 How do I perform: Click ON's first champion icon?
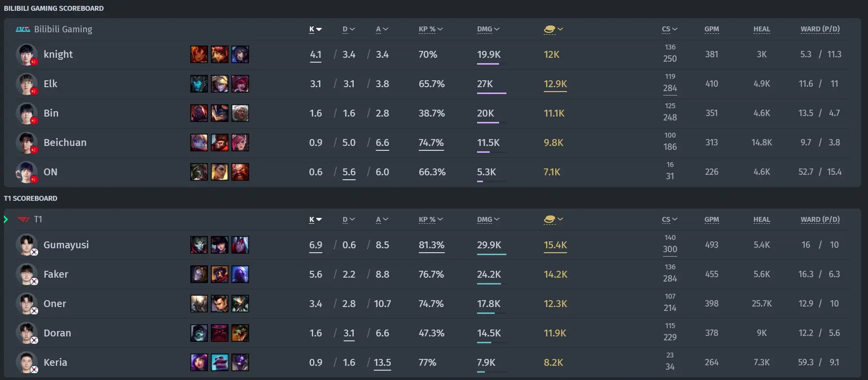point(199,172)
